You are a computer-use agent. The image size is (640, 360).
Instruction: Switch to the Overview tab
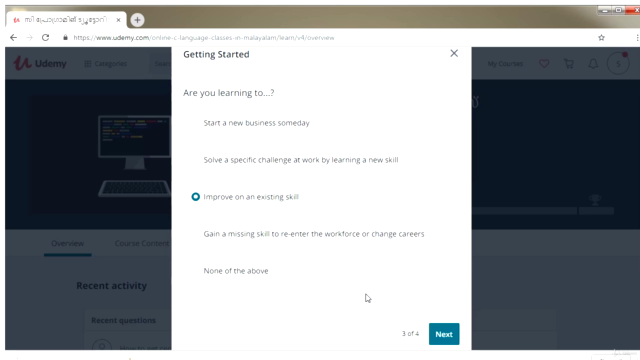coord(67,243)
